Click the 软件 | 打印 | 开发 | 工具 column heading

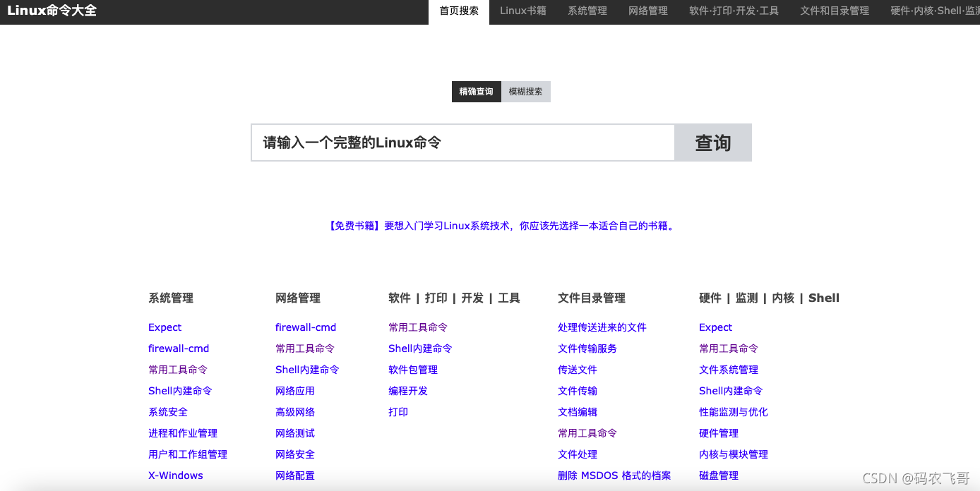454,298
